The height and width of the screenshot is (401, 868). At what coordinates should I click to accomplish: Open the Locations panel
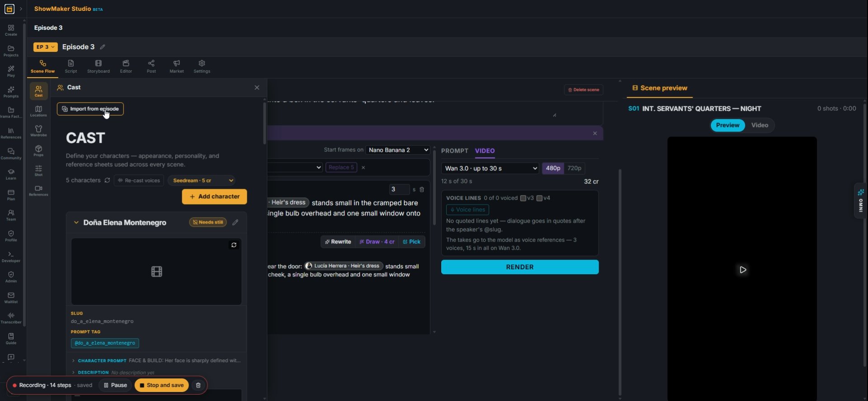(38, 111)
